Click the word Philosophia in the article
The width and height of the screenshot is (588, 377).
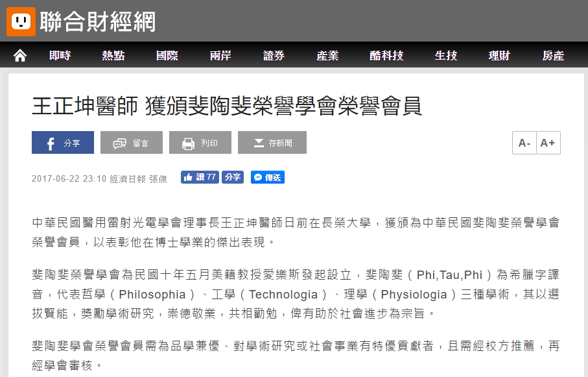click(152, 295)
